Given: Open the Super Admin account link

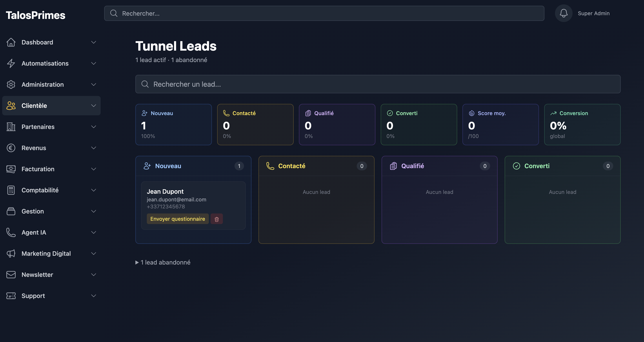Looking at the screenshot, I should click(x=594, y=13).
